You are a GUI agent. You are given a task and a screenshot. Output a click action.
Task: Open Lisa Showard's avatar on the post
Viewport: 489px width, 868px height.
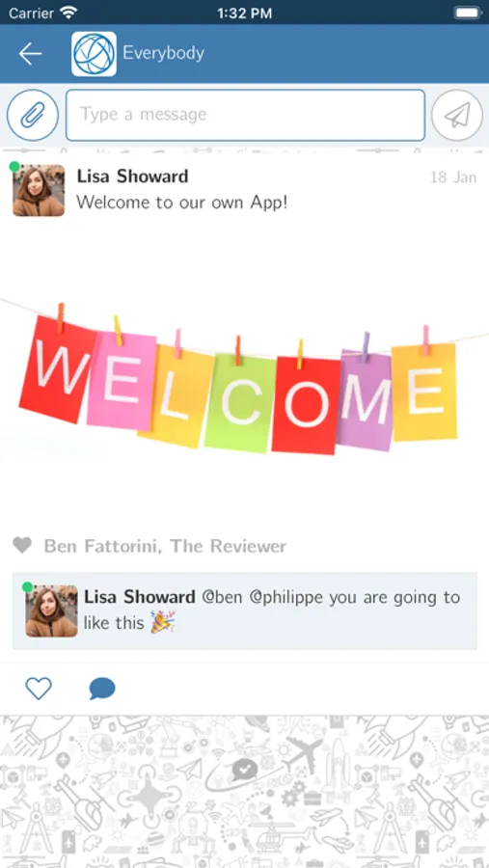point(39,190)
